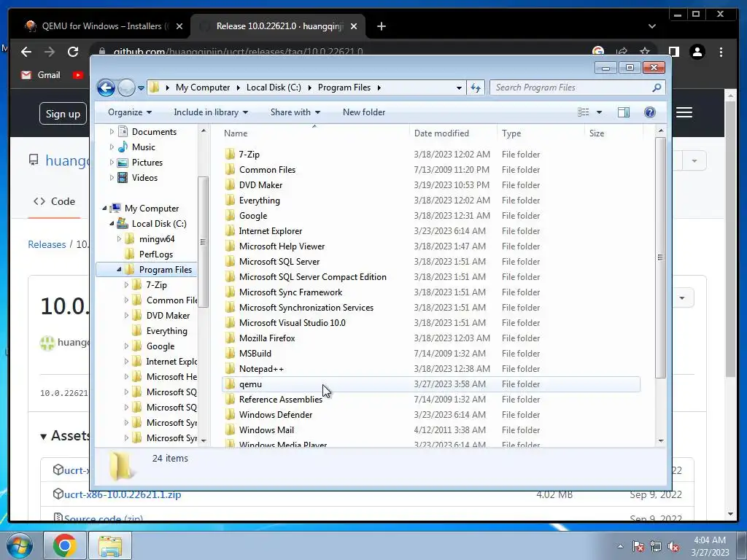Screen dimensions: 747x560
Task: Collapse the Program Files tree node
Action: (x=119, y=270)
